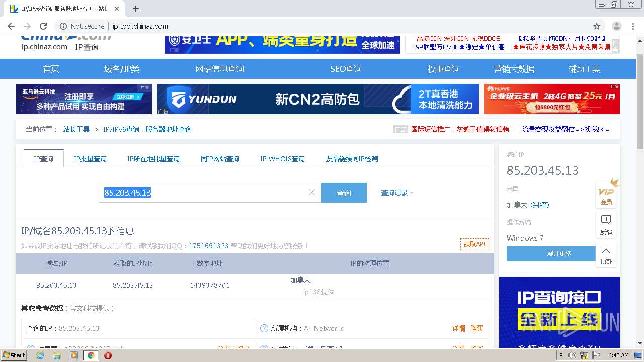Click the Not secure site info icon
This screenshot has height=362, width=644.
coord(63,26)
